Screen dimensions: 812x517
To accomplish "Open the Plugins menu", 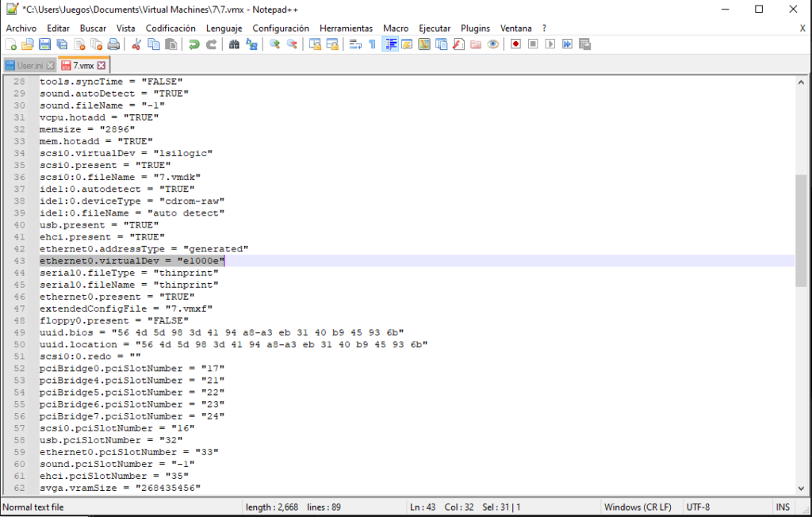I will (x=476, y=29).
